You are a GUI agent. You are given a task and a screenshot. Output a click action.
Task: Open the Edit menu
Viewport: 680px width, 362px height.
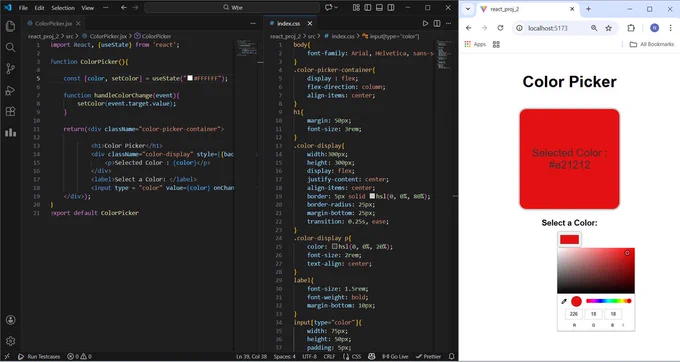[x=39, y=8]
